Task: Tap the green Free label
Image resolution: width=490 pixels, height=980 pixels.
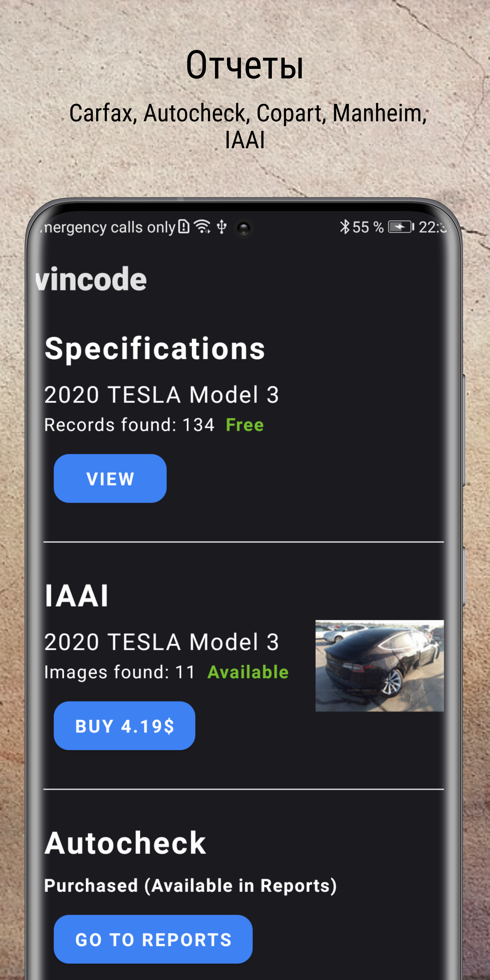Action: click(x=245, y=425)
